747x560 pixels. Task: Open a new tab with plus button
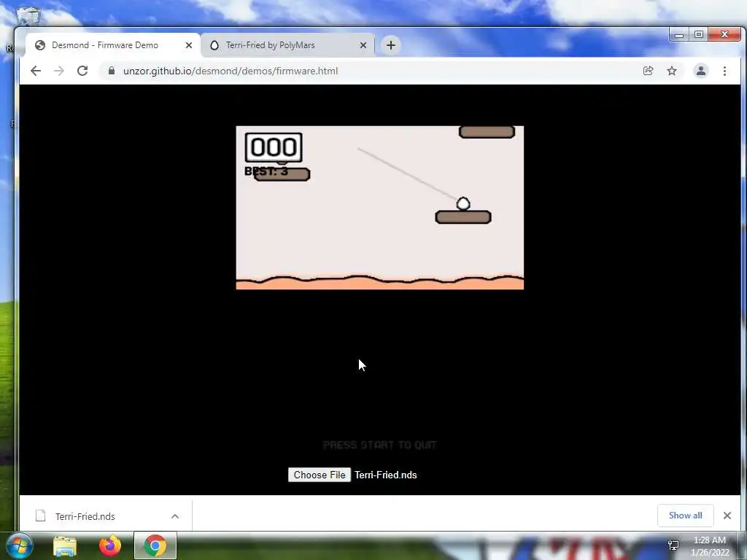391,45
